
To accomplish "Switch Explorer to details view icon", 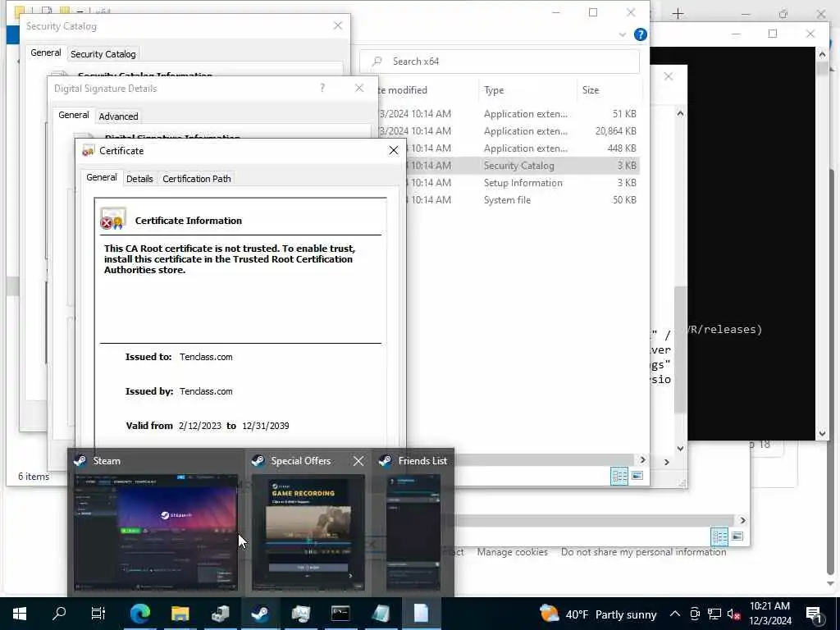I will pos(620,476).
